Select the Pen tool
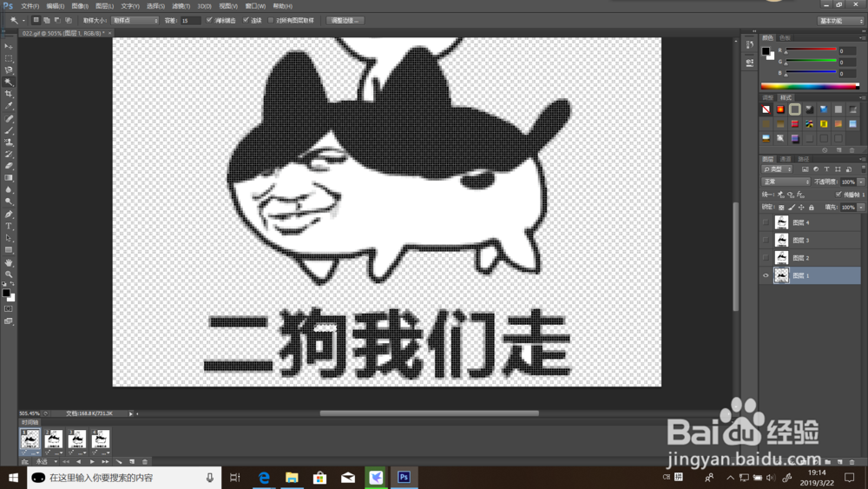This screenshot has height=489, width=868. point(9,214)
